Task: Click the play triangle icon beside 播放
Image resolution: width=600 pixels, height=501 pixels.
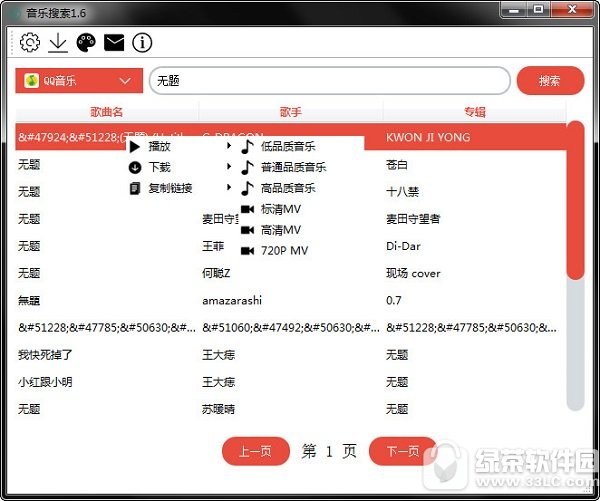Action: tap(134, 146)
